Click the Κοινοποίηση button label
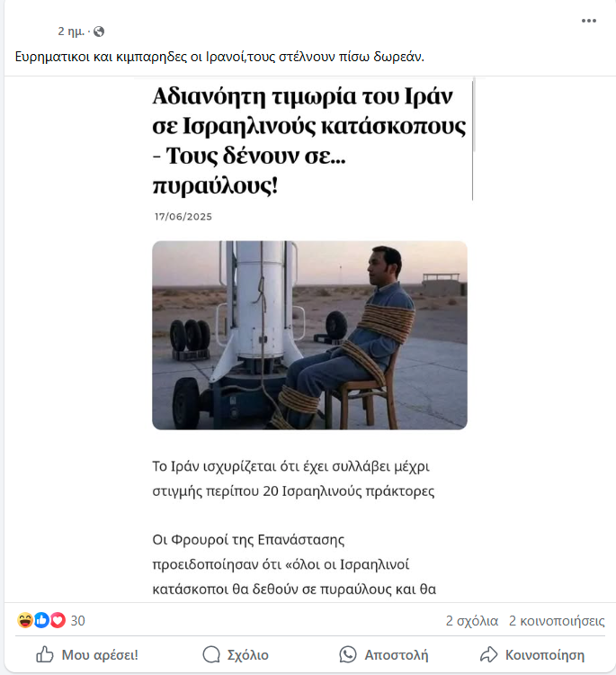The height and width of the screenshot is (675, 616). [545, 655]
